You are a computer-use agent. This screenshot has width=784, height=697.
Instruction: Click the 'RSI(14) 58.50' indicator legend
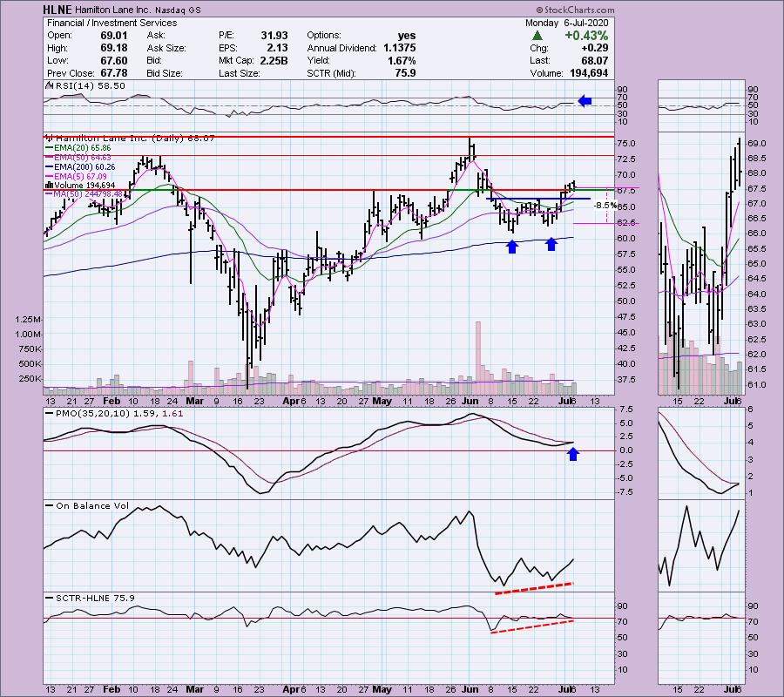pyautogui.click(x=90, y=86)
